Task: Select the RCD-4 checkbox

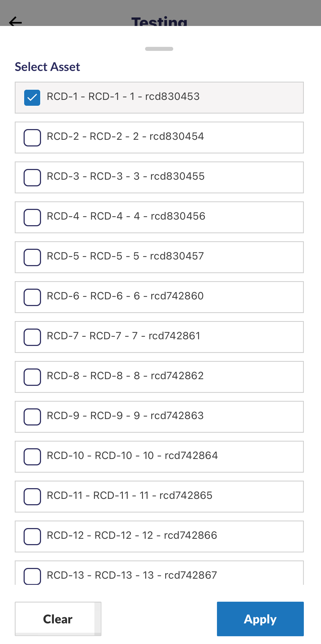Action: click(32, 217)
